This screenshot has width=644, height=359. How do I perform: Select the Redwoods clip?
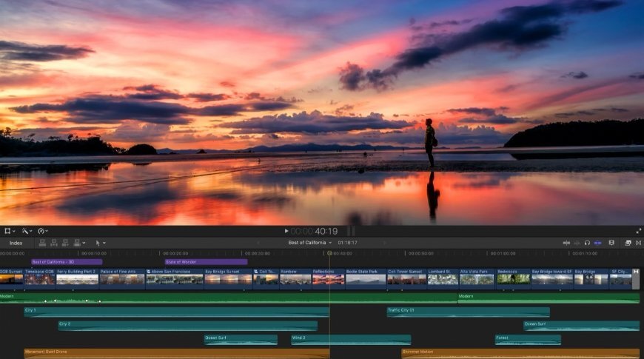coord(514,278)
